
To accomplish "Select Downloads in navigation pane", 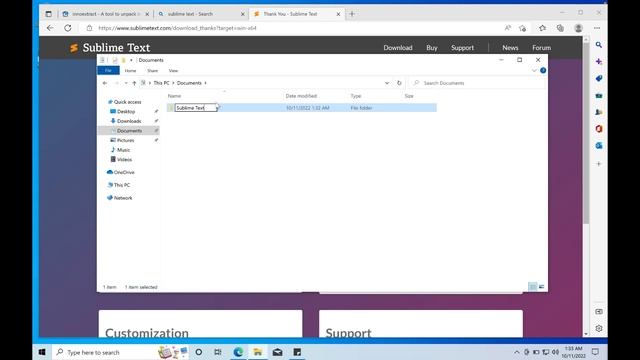I will click(129, 121).
